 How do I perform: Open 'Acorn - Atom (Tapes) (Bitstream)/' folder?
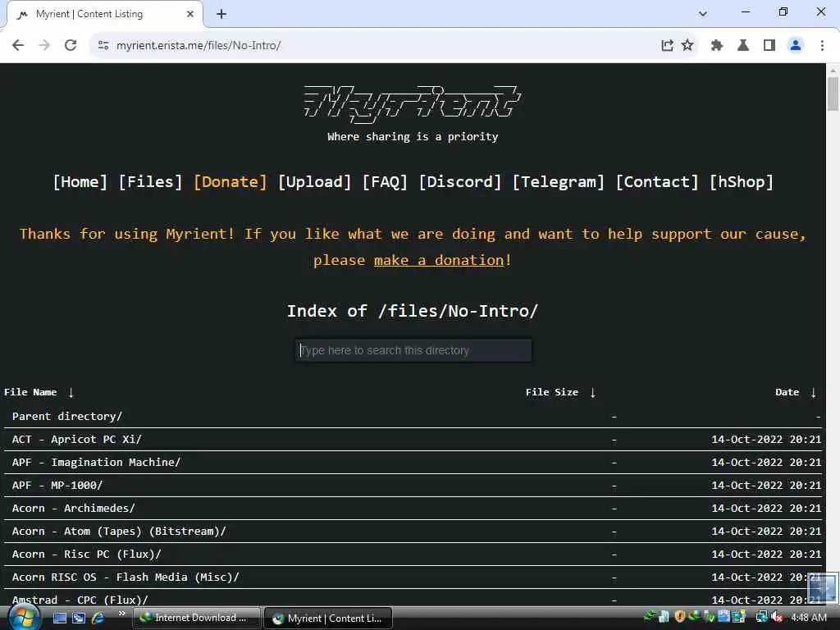click(x=119, y=532)
